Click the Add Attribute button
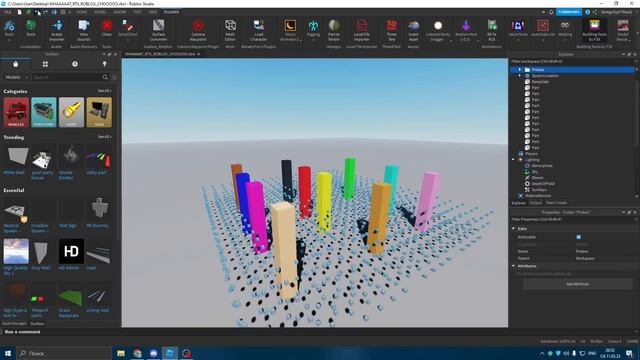 tap(578, 284)
